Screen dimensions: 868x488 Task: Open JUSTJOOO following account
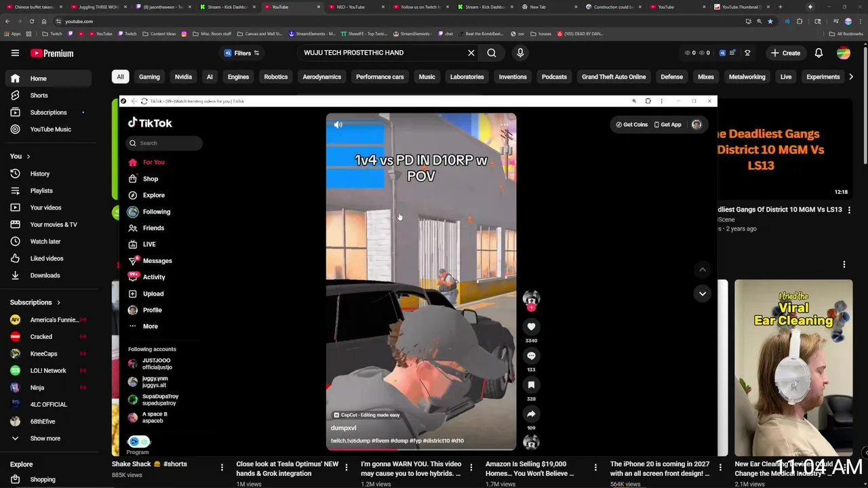156,364
